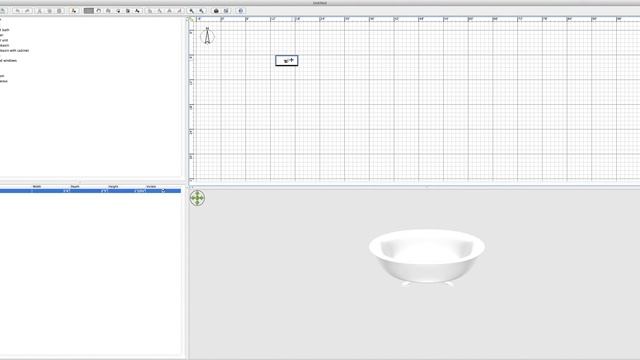
Task: Click the Add furniture to home icon
Action: [x=74, y=11]
